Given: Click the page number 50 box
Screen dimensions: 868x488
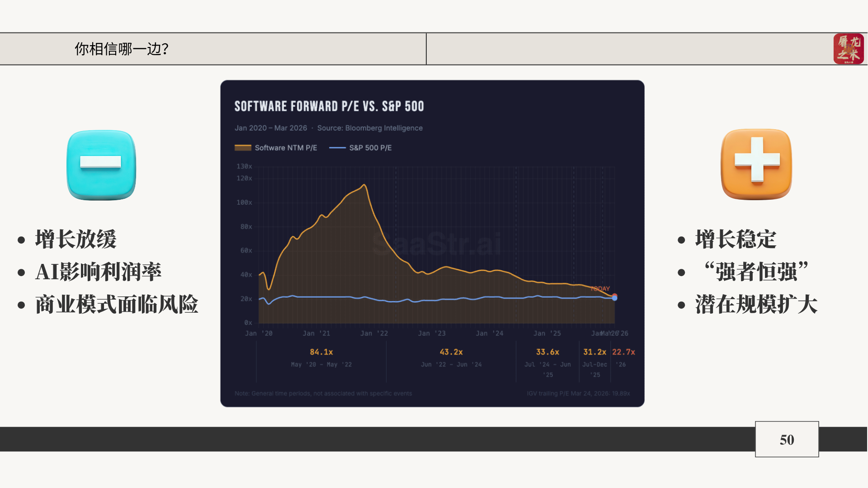Looking at the screenshot, I should (787, 439).
